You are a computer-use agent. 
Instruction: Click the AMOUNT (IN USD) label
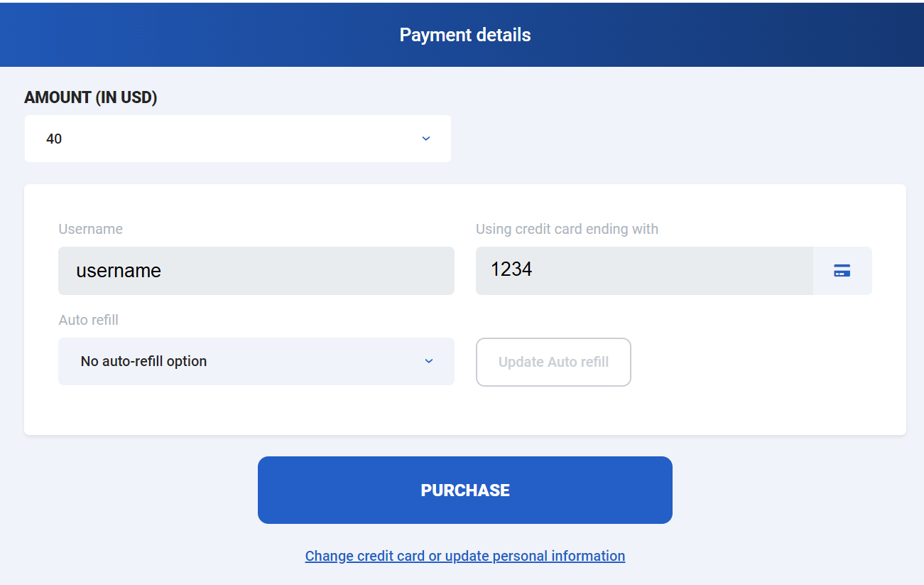91,97
